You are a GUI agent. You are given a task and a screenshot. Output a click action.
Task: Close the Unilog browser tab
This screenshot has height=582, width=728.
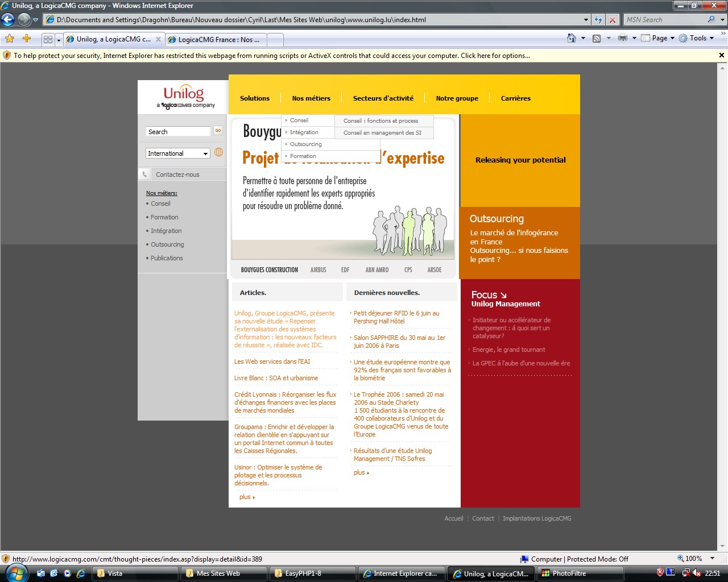pyautogui.click(x=159, y=39)
